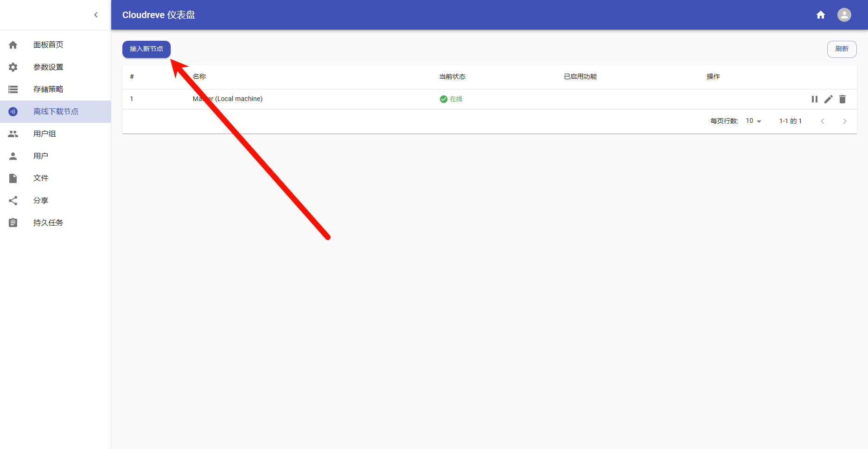Click the 接入新节点 button
This screenshot has height=449, width=868.
tap(147, 49)
